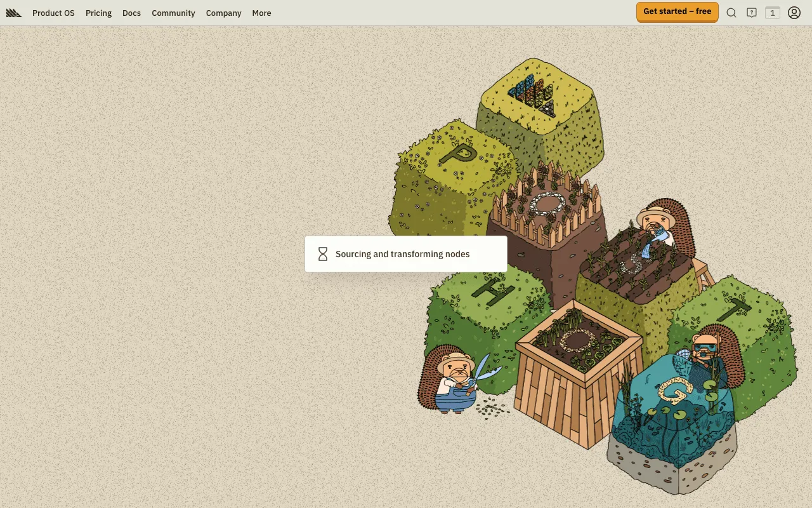Open the account profile icon
This screenshot has width=812, height=508.
[x=794, y=12]
